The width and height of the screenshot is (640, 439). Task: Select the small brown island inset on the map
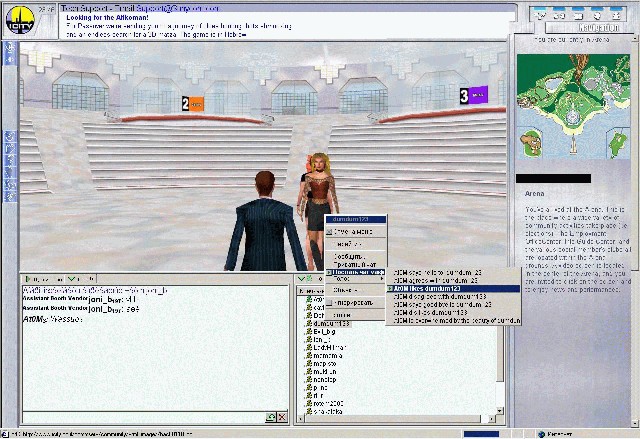coord(530,143)
